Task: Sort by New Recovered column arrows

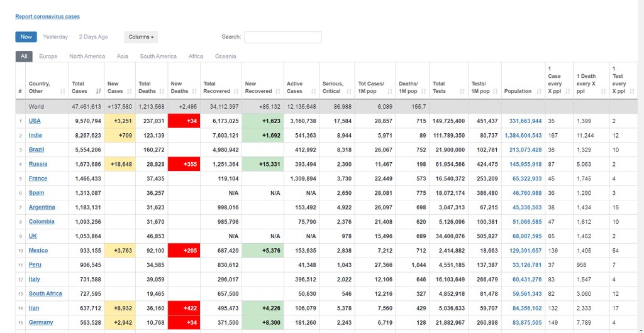Action: tap(278, 92)
